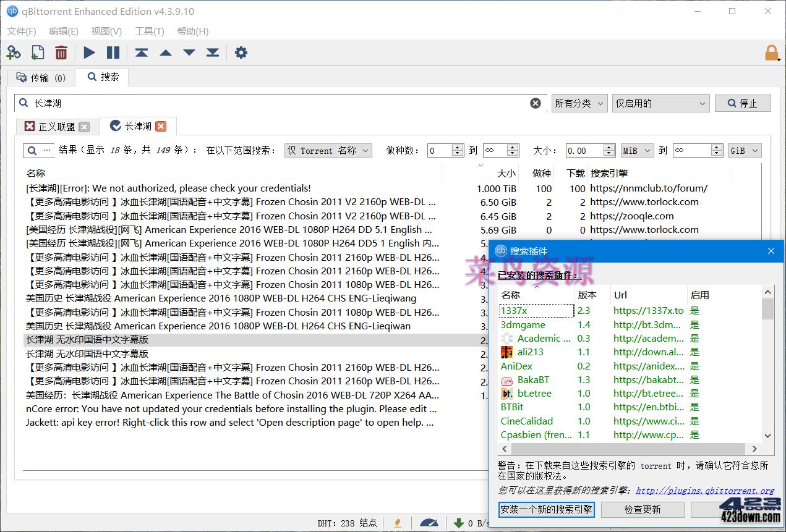Move torrent to top of queue
This screenshot has width=786, height=532.
click(141, 53)
